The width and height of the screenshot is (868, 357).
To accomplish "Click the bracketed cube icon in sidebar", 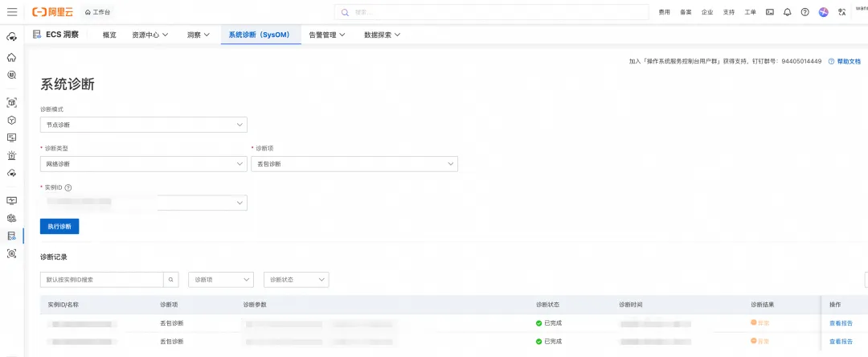I will [11, 102].
